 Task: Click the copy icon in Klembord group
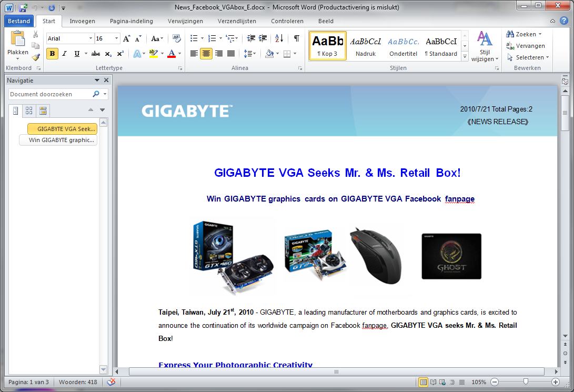[35, 45]
